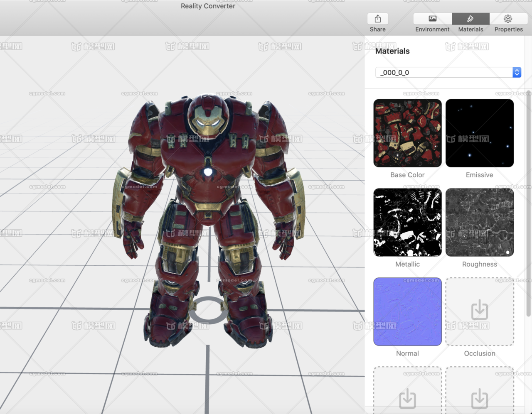Click the Occlusion label
This screenshot has height=414, width=532.
click(480, 353)
